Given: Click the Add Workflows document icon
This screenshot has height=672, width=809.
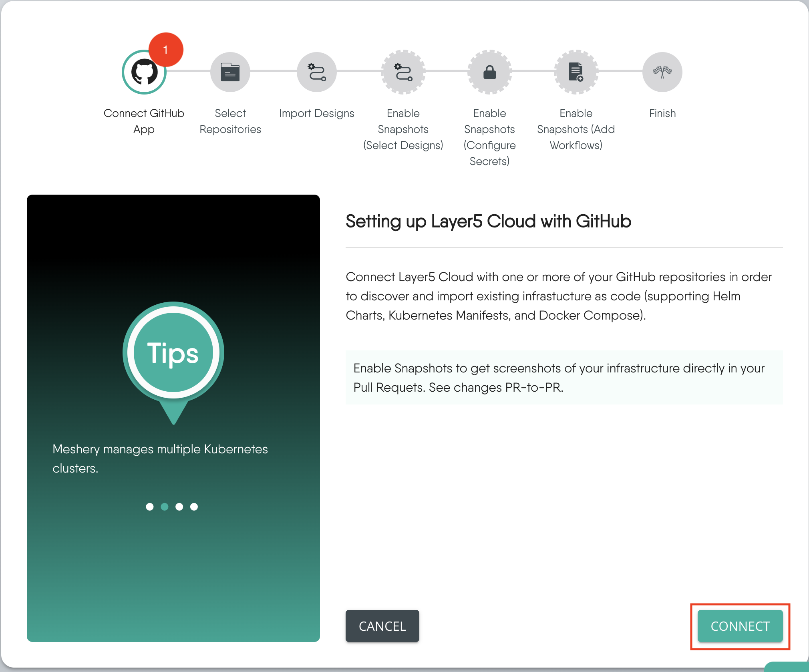Looking at the screenshot, I should coord(576,72).
